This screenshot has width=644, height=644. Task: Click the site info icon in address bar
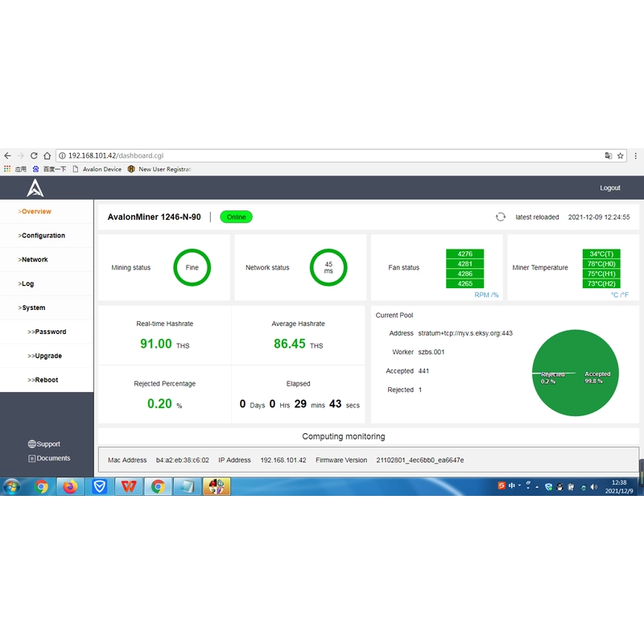coord(63,155)
